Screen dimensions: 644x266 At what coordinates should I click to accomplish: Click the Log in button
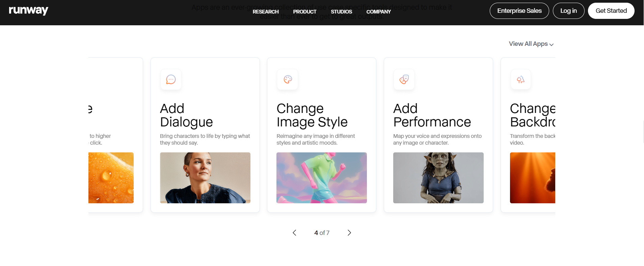click(568, 11)
